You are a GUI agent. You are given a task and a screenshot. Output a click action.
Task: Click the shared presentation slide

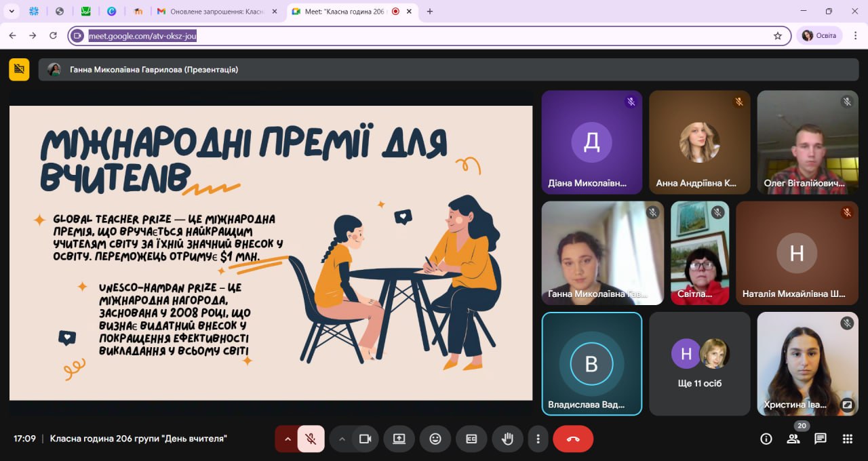[271, 253]
